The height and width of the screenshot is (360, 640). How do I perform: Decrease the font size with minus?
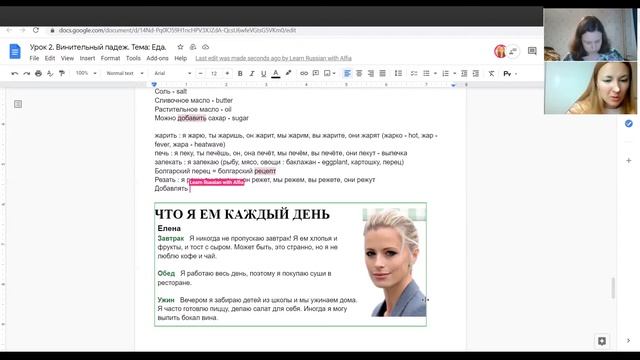click(x=200, y=73)
